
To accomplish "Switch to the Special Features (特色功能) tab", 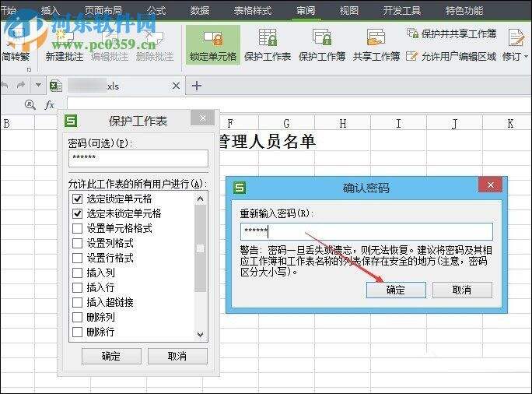I will point(464,11).
